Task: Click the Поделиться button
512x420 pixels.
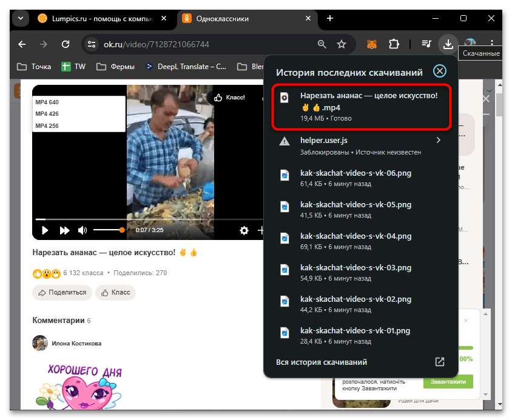Action: 62,292
